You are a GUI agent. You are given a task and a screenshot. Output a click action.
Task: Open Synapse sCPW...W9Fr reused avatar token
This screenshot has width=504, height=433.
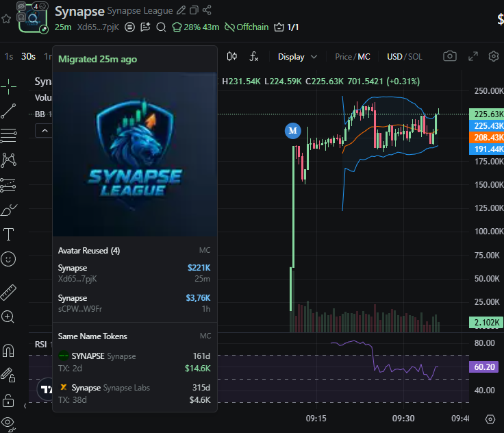click(x=134, y=303)
